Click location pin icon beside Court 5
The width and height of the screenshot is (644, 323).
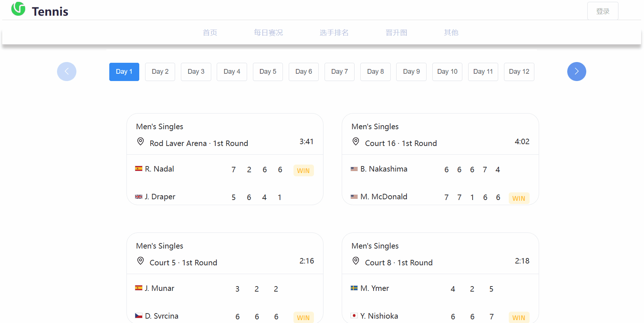coord(140,261)
